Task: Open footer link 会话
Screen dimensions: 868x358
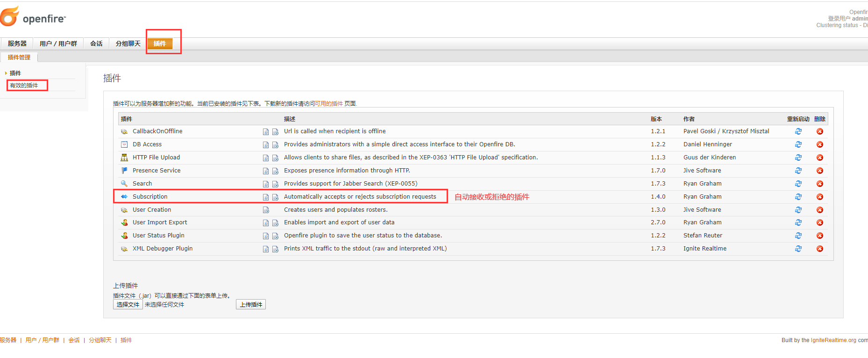Action: click(x=74, y=340)
